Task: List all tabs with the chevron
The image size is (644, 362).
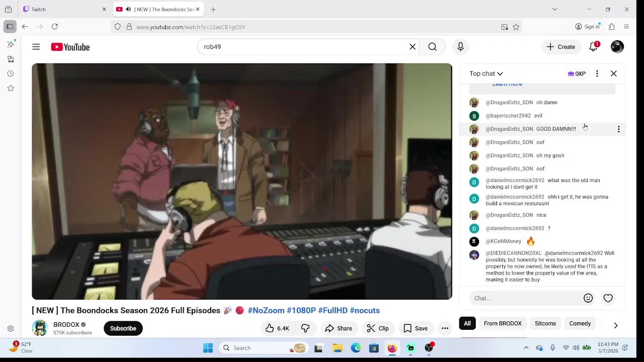Action: (x=554, y=9)
